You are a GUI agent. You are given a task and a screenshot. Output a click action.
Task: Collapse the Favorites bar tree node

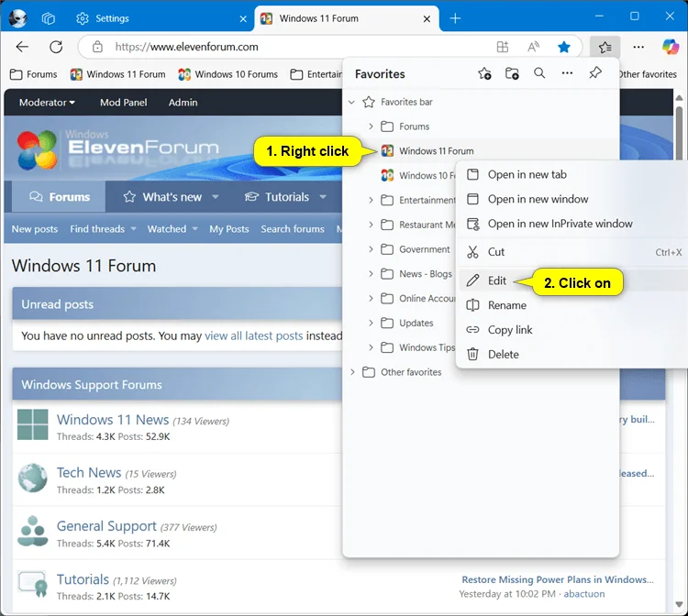pos(351,102)
